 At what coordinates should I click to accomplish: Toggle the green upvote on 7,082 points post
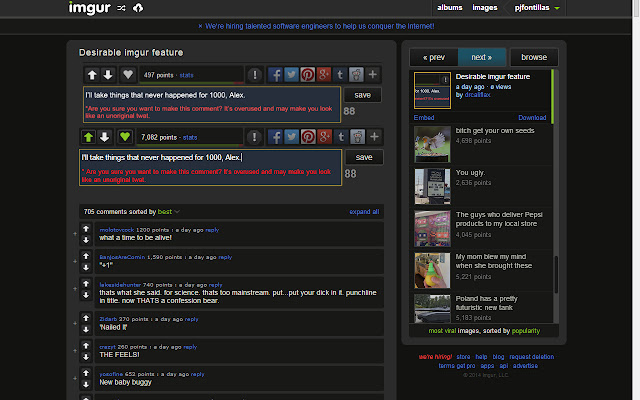pyautogui.click(x=88, y=137)
